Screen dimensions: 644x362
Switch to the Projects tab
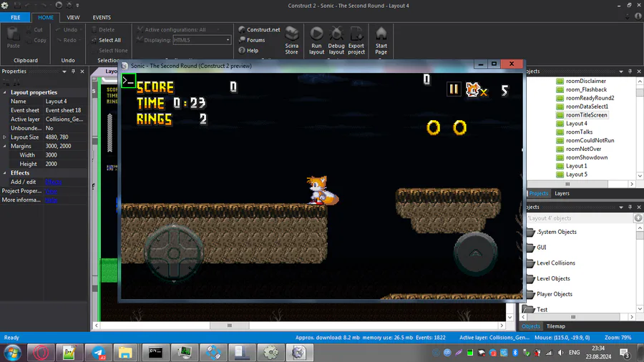click(538, 193)
